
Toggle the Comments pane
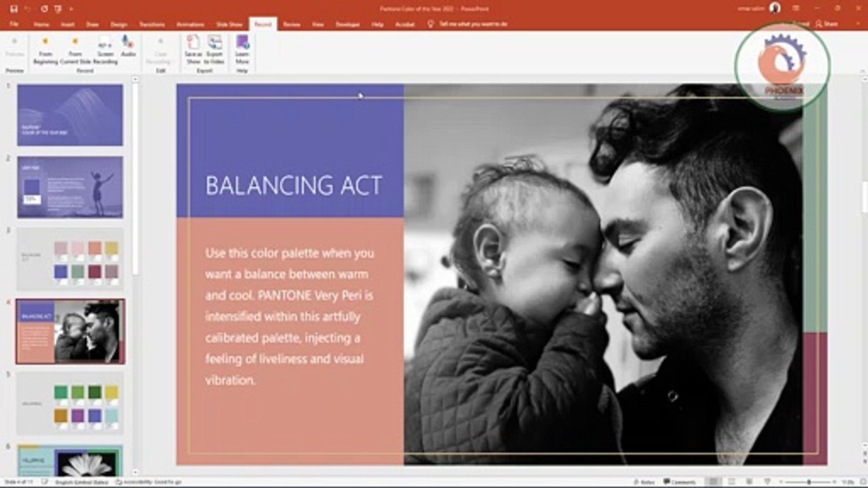coord(680,482)
